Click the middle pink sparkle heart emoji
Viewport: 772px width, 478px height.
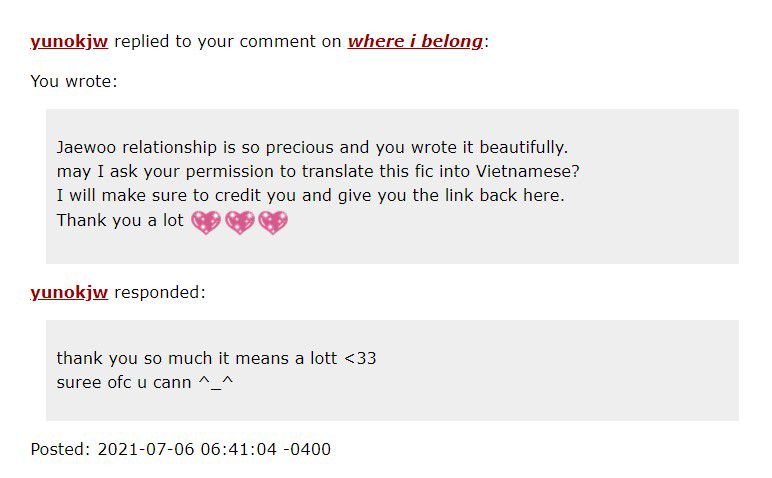coord(240,222)
